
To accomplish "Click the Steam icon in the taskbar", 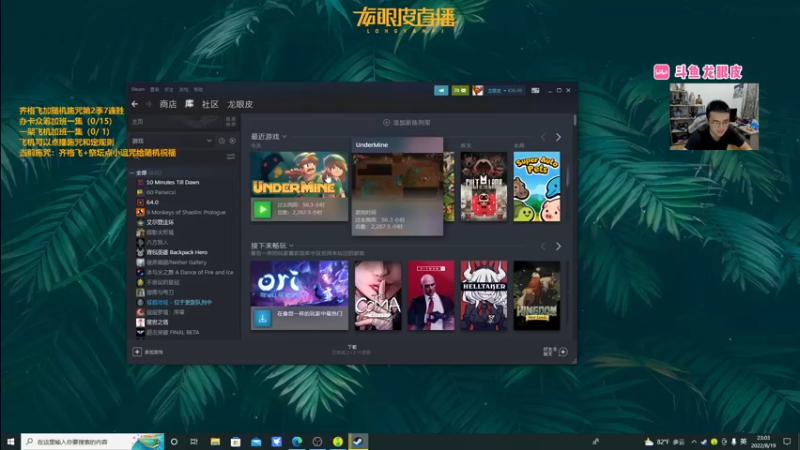I will click(x=358, y=441).
